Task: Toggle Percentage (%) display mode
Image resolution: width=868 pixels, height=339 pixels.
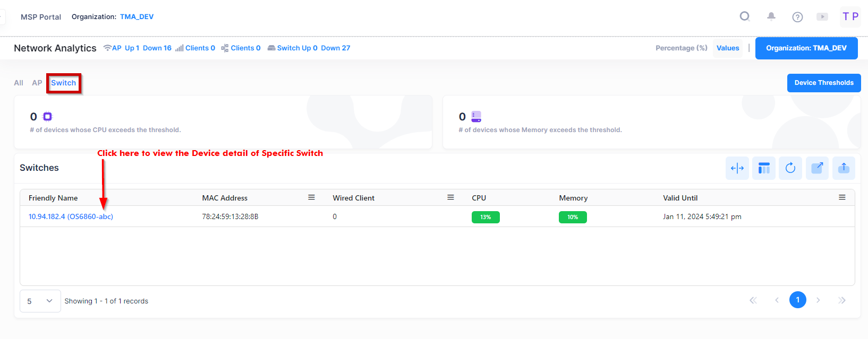Action: (682, 48)
